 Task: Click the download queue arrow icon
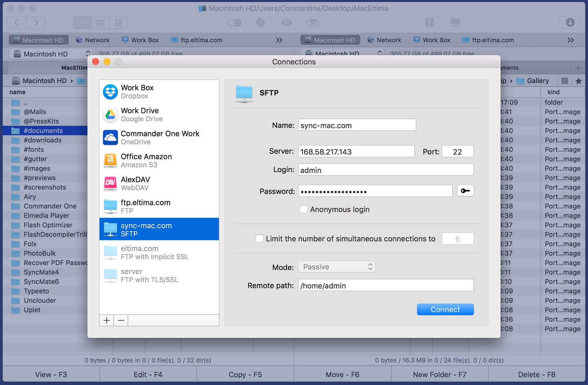pyautogui.click(x=570, y=23)
